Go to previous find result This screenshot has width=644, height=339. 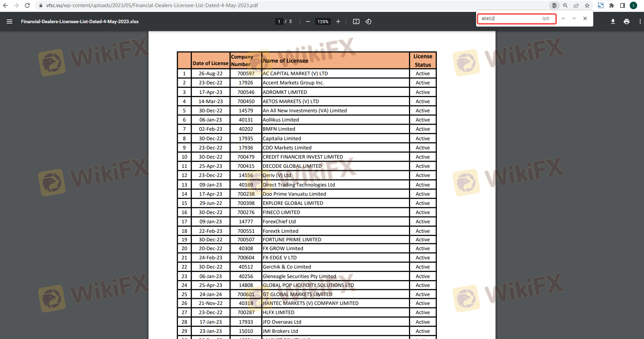[x=563, y=18]
